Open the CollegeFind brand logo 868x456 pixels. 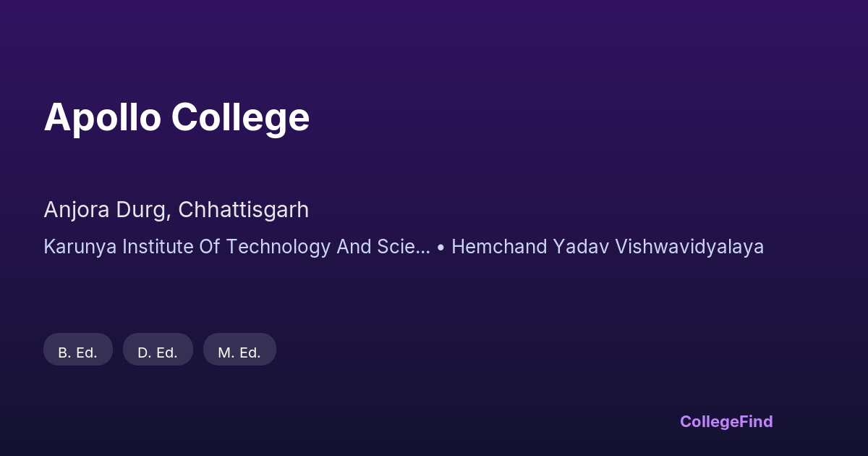click(726, 421)
